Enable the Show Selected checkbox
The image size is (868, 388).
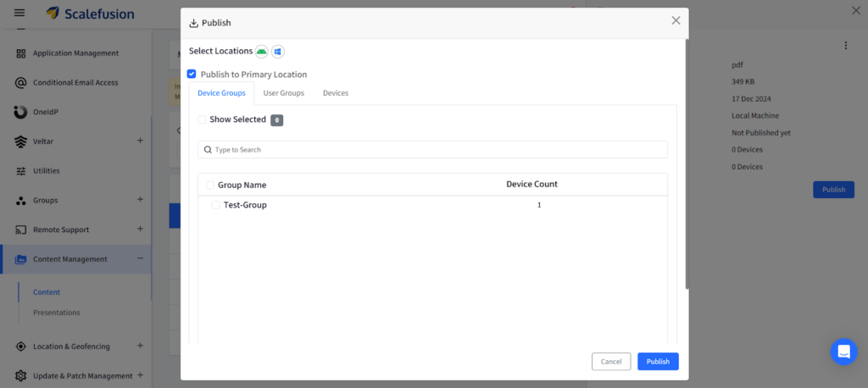click(202, 119)
